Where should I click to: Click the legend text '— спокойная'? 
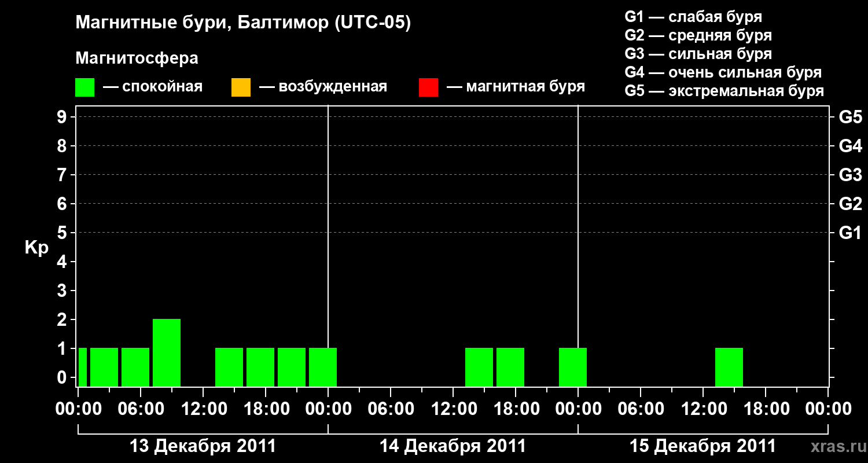[153, 87]
